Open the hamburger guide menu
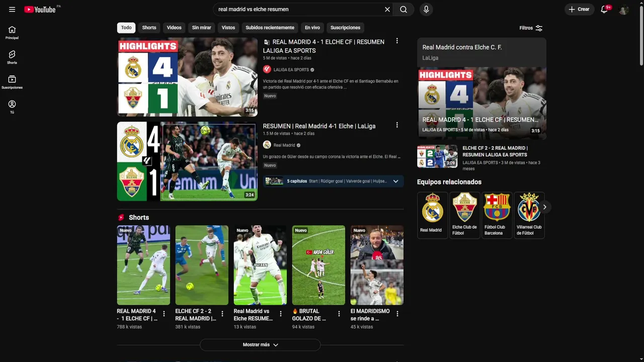The width and height of the screenshot is (644, 362). point(12,10)
